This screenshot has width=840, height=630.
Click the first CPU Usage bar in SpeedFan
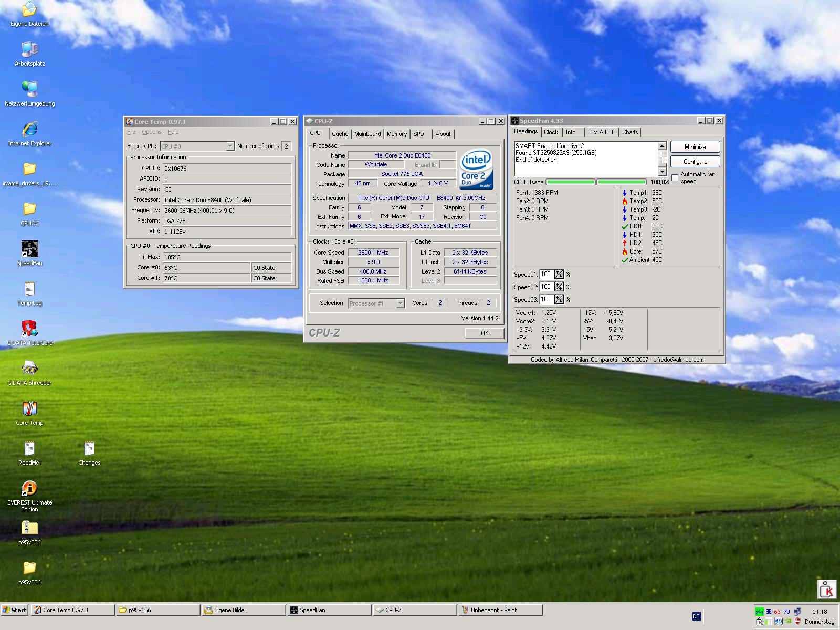pos(571,182)
